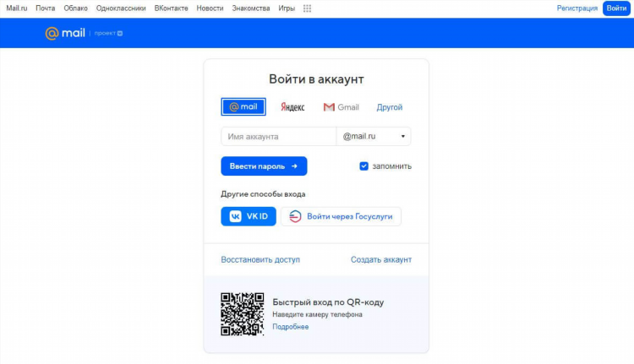Select the Яндекс provider tab
Viewport: 634px width, 364px height.
click(292, 107)
